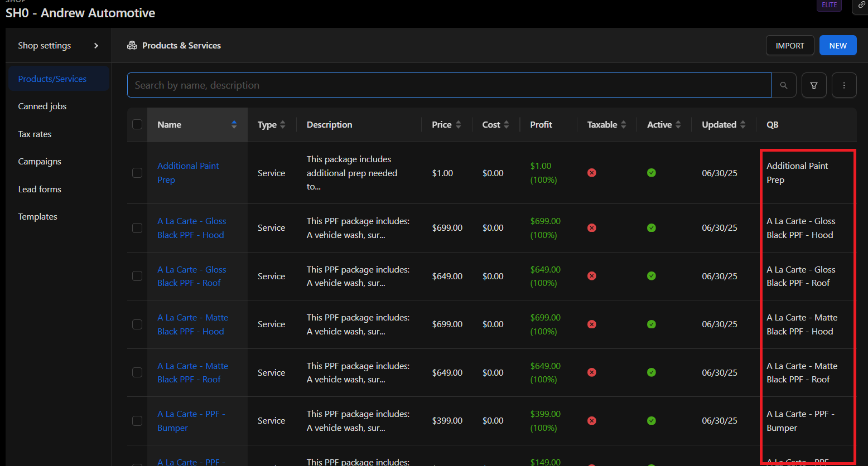Toggle the select-all checkbox in header

[x=137, y=124]
